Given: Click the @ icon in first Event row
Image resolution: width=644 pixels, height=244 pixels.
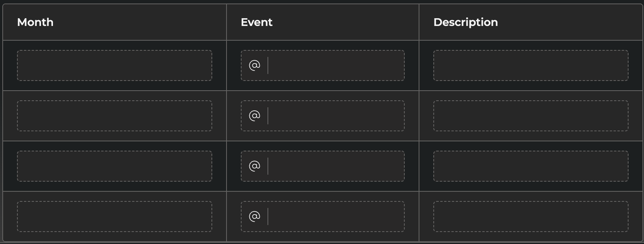Looking at the screenshot, I should [254, 65].
